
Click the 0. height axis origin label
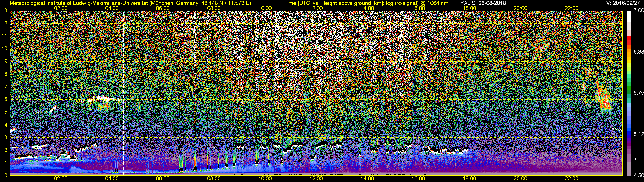6,175
